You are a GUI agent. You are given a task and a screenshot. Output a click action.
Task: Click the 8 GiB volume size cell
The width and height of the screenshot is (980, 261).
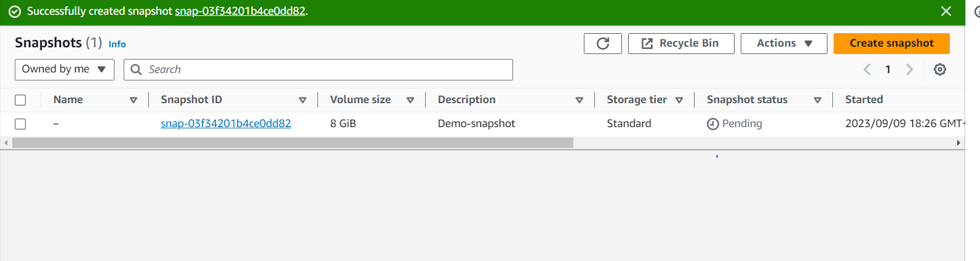343,123
